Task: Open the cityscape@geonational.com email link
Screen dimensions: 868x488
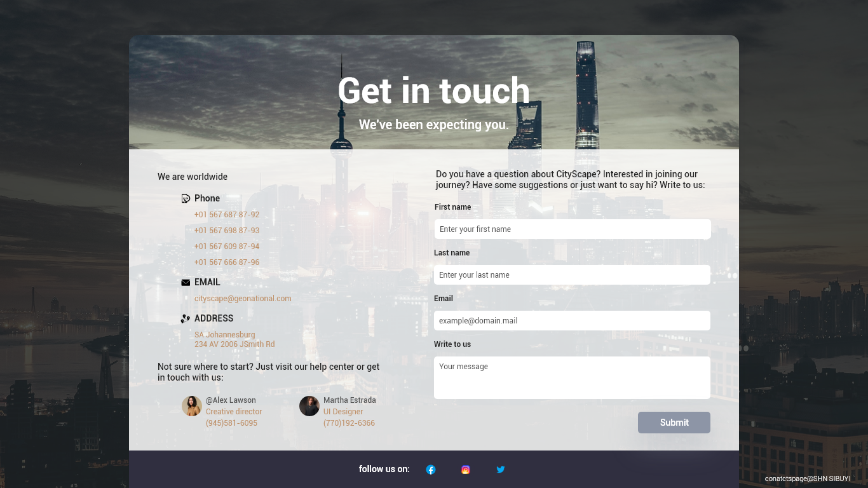Action: 243,299
